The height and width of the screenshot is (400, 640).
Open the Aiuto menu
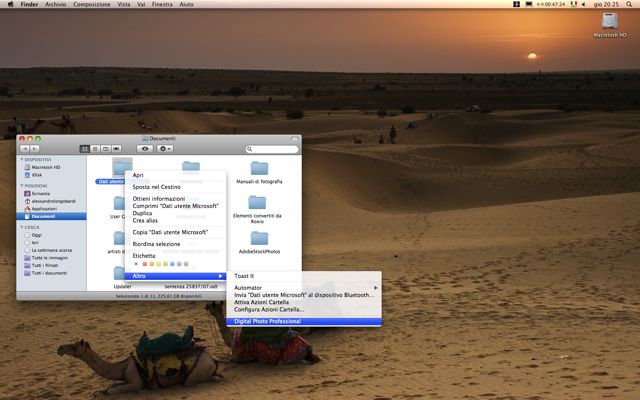tap(187, 4)
